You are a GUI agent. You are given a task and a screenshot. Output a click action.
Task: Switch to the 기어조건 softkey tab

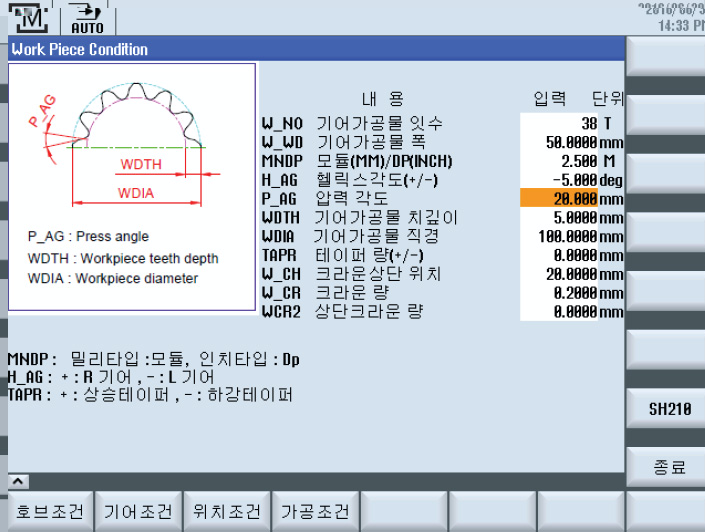click(x=140, y=512)
